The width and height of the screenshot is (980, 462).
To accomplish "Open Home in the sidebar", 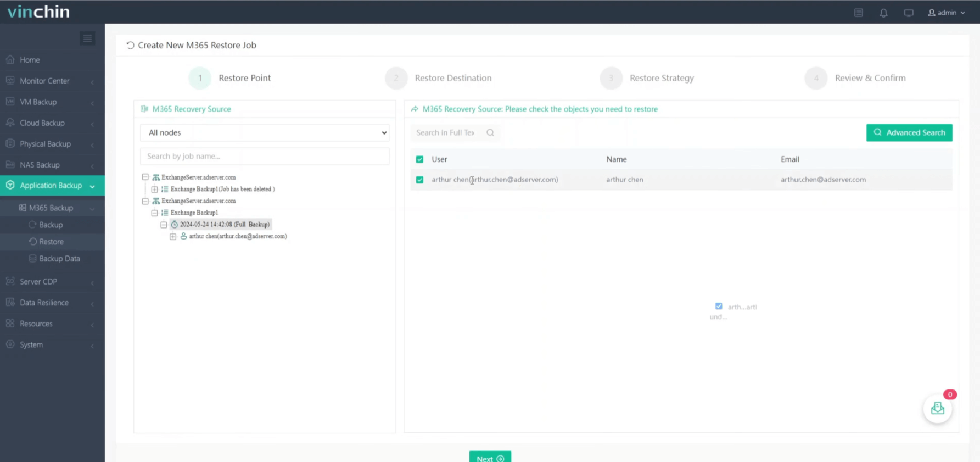I will pos(30,60).
